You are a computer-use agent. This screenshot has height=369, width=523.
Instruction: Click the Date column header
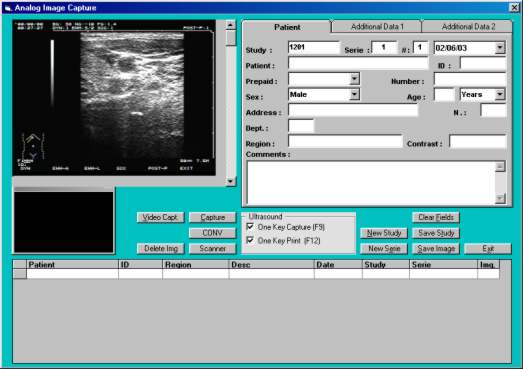click(338, 265)
